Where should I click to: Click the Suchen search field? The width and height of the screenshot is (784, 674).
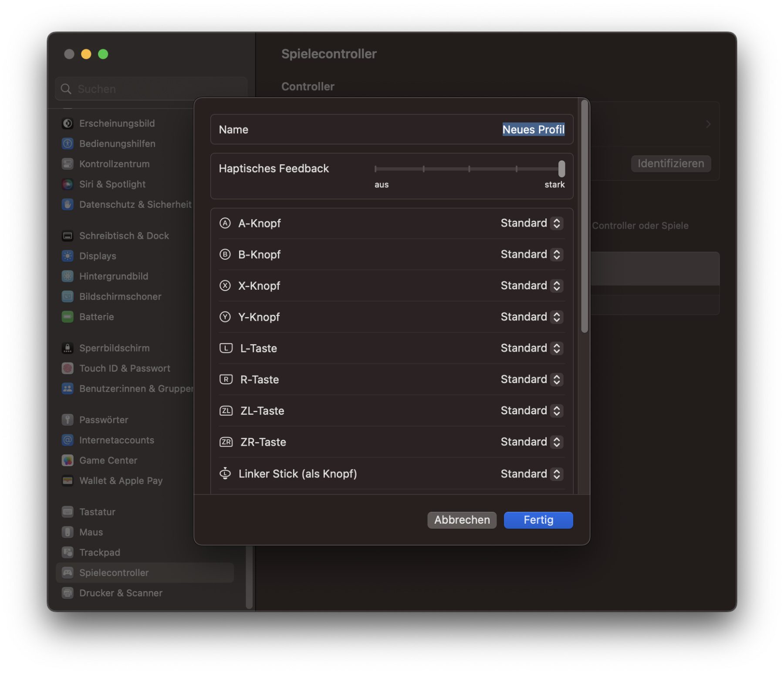tap(151, 89)
